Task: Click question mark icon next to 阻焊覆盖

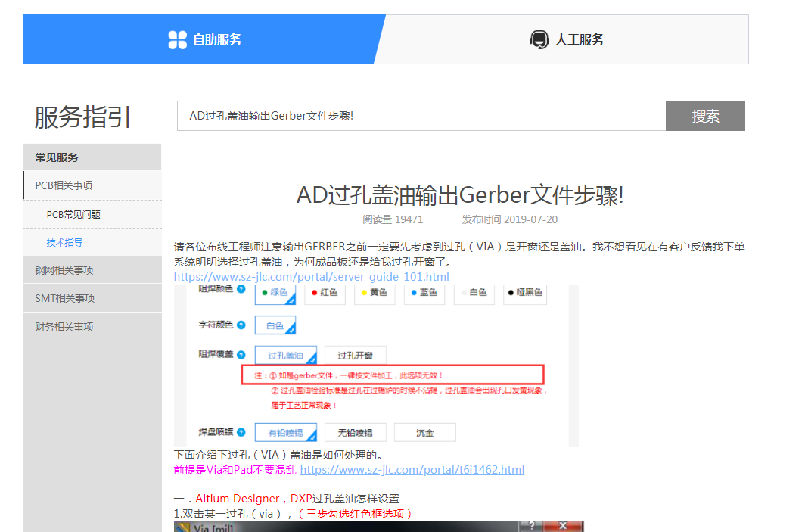Action: click(241, 354)
